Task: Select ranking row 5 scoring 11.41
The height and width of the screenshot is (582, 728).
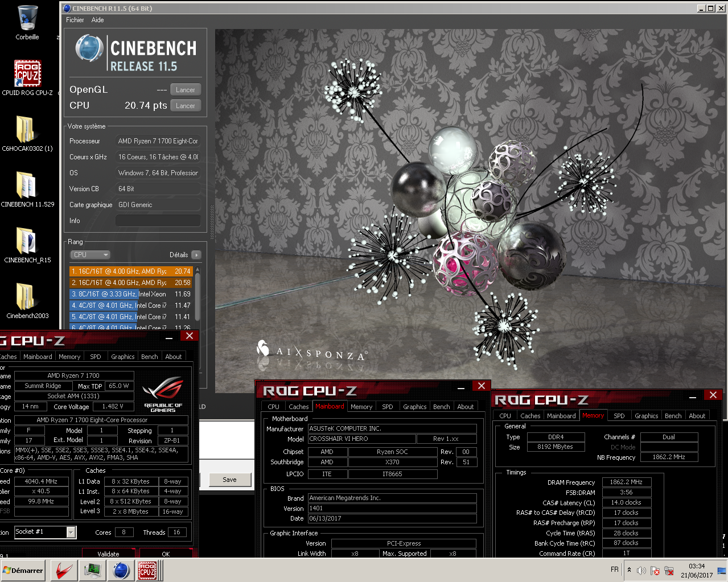Action: click(131, 317)
